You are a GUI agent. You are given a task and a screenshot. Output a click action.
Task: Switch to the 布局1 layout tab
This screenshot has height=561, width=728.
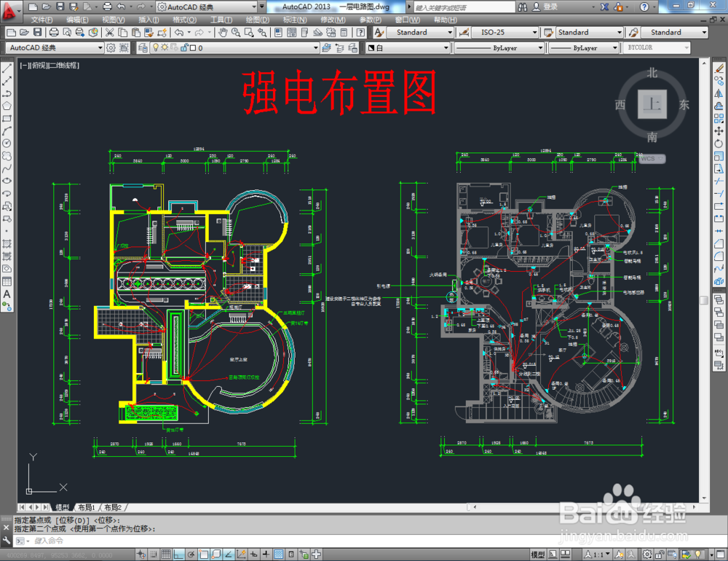[x=87, y=507]
